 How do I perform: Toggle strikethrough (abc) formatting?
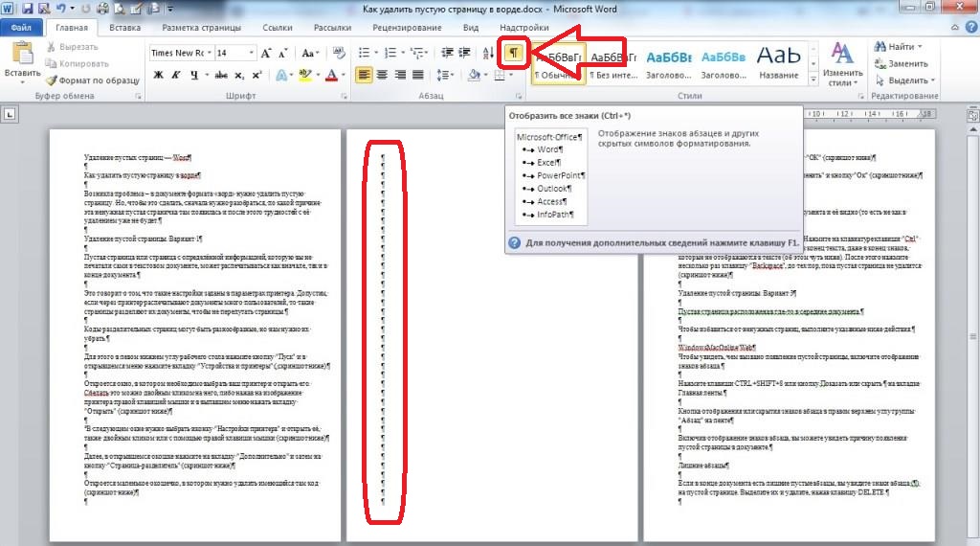(x=221, y=75)
